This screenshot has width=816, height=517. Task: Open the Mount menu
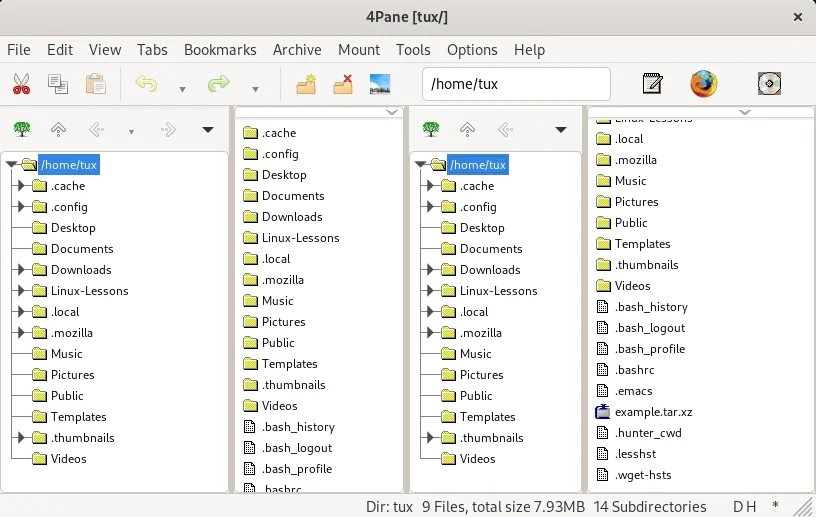click(359, 50)
